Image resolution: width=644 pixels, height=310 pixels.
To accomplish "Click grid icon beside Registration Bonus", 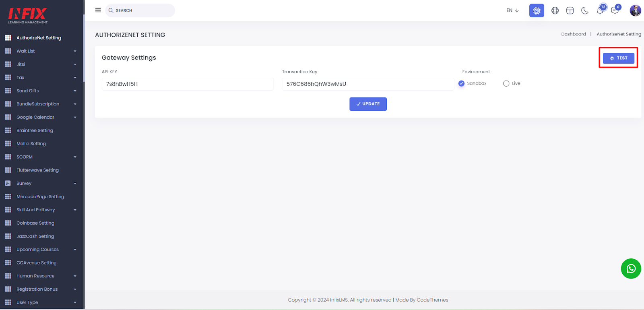I will click(8, 289).
